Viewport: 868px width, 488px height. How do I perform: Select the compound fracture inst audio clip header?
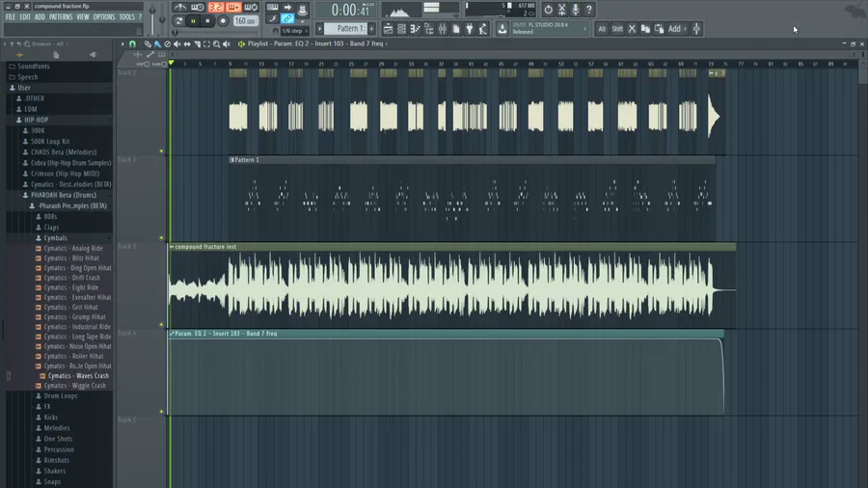point(452,247)
